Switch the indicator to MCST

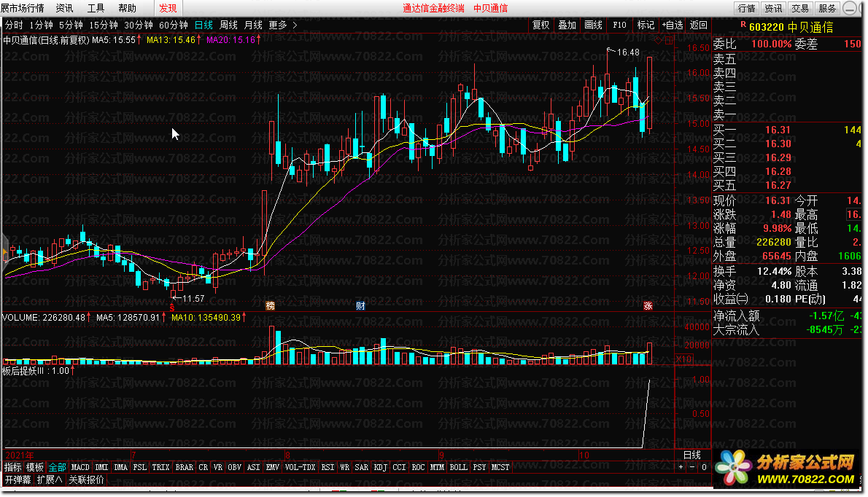pos(500,467)
